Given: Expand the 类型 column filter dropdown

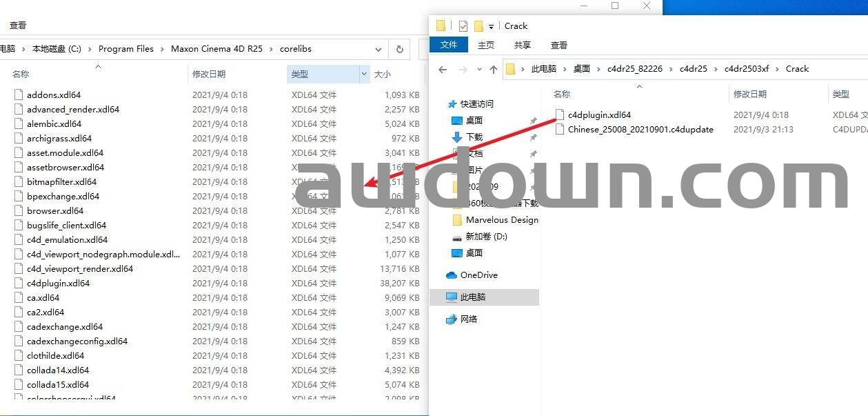Looking at the screenshot, I should (x=364, y=75).
